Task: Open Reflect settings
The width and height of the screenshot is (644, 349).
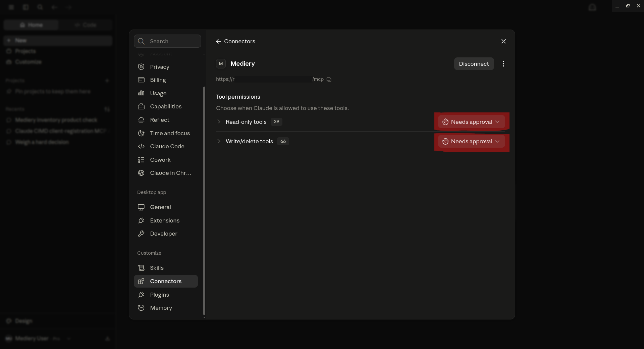Action: point(166,120)
